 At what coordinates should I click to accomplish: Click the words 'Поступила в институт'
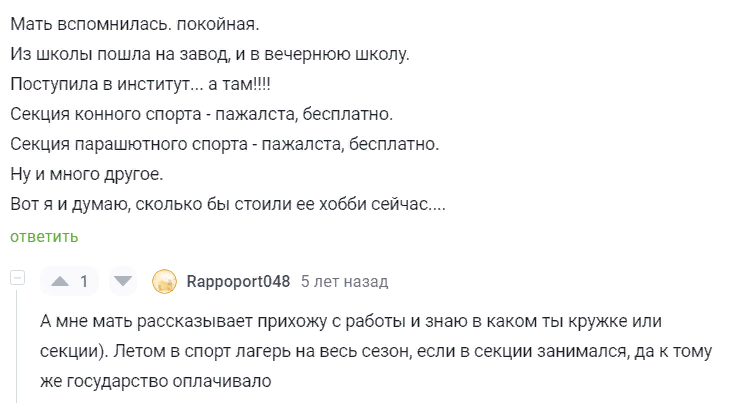click(x=100, y=84)
